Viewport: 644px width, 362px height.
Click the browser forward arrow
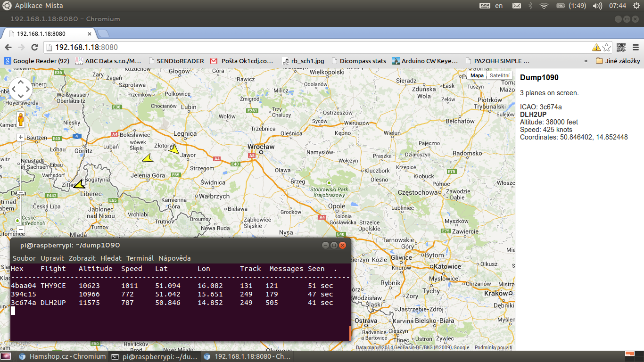(21, 47)
